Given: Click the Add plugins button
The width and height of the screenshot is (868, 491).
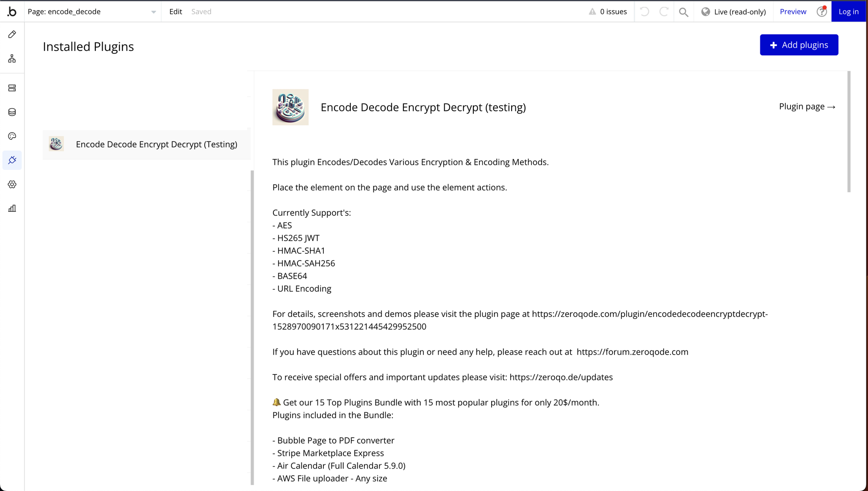Looking at the screenshot, I should pos(799,45).
